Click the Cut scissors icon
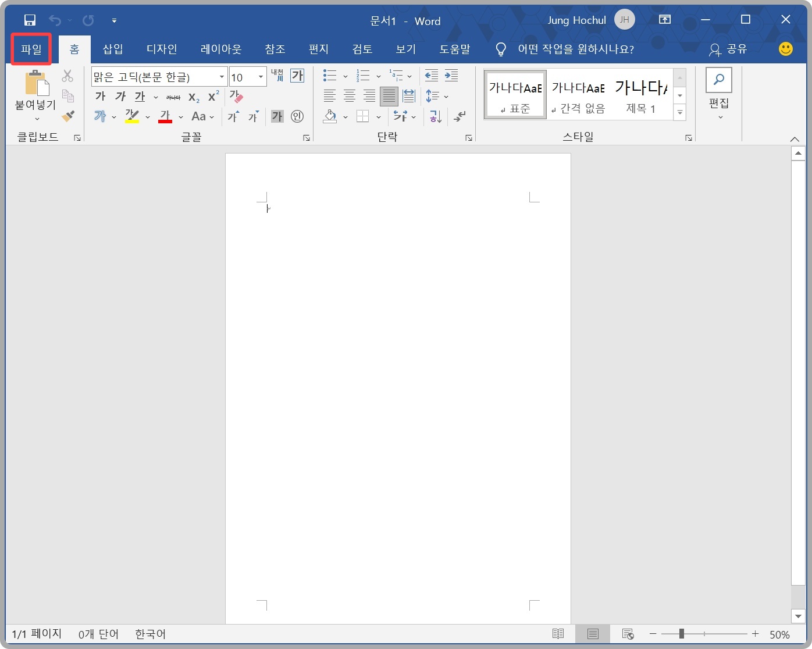This screenshot has height=649, width=812. point(67,76)
